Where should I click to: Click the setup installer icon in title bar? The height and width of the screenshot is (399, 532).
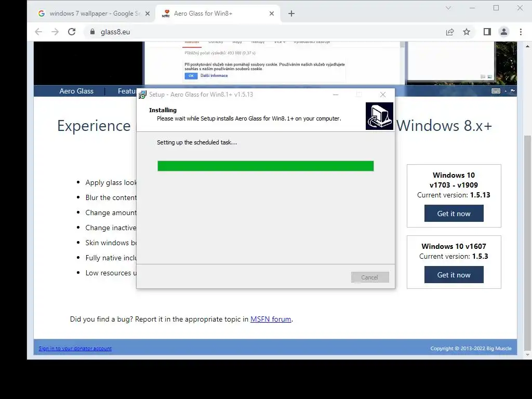point(142,95)
